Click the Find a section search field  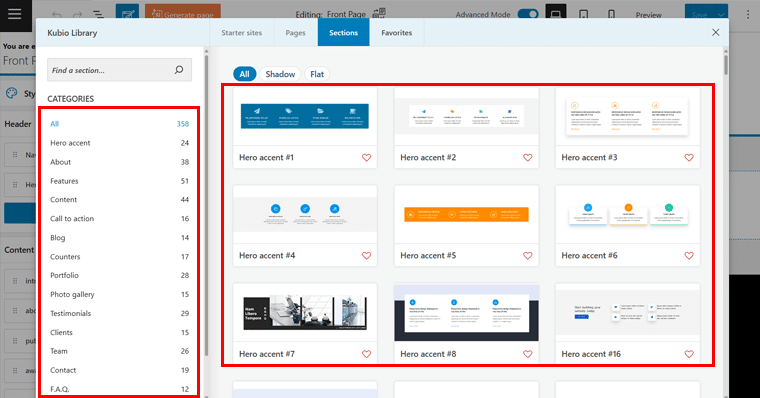[119, 70]
